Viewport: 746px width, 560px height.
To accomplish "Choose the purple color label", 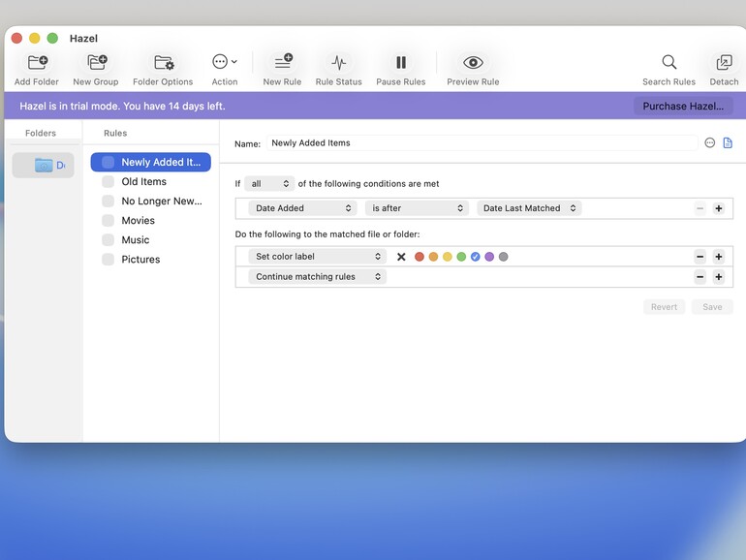I will (489, 257).
